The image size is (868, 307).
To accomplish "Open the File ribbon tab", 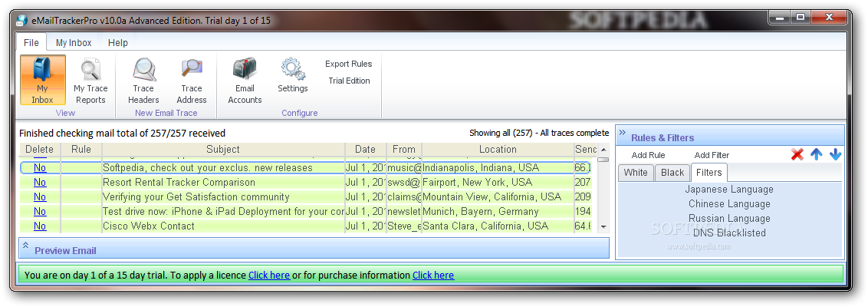I will pos(31,43).
